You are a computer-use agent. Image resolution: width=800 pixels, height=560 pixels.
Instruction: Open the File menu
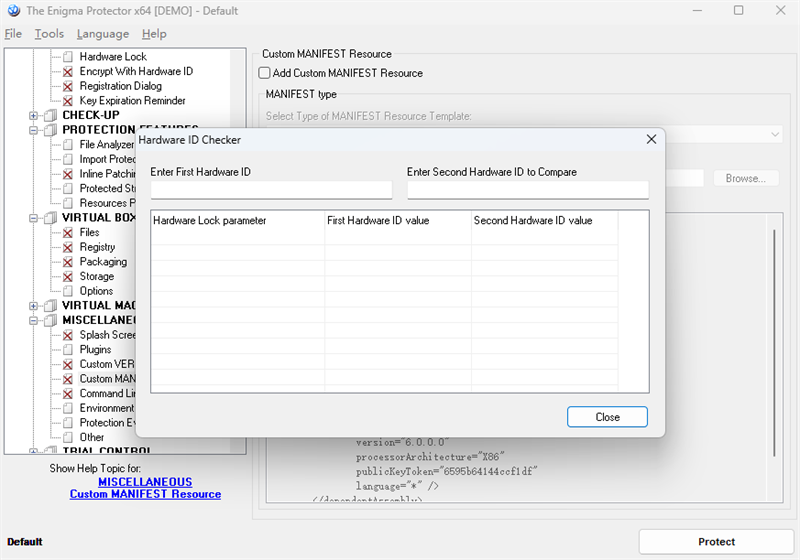(x=13, y=34)
